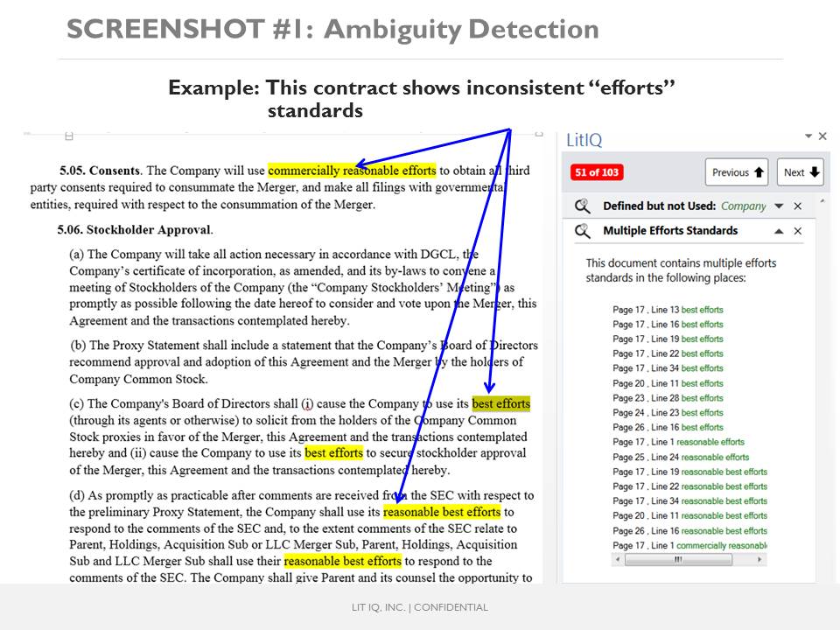Open Page 17, Line 34 reasonable best efforts
This screenshot has width=840, height=630.
point(690,500)
